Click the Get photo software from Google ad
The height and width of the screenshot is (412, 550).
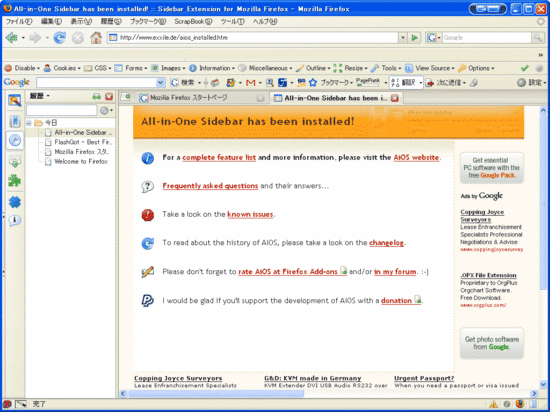point(491,343)
